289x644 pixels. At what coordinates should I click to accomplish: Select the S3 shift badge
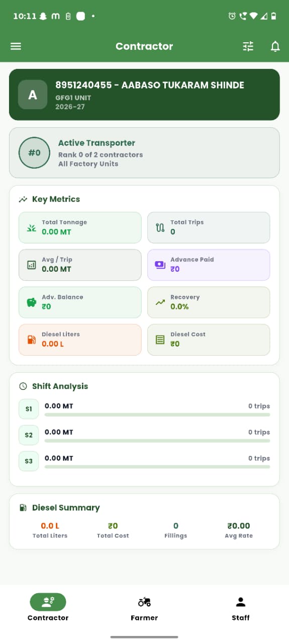point(29,461)
